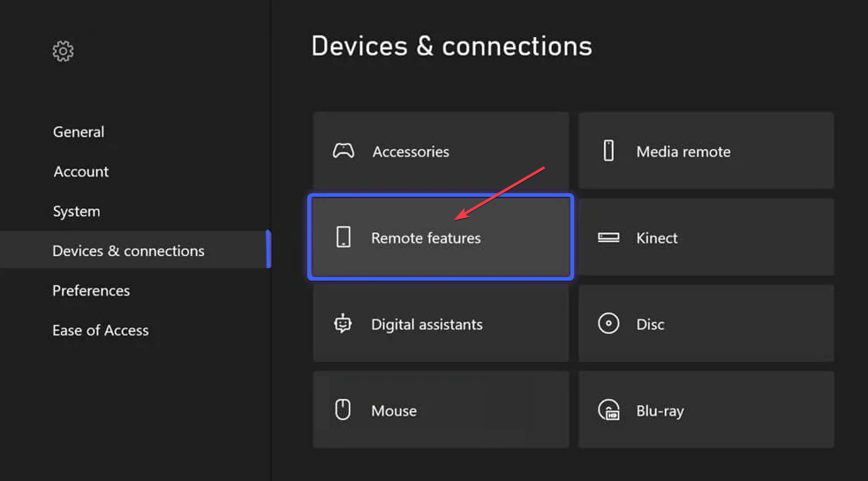
Task: Go to Account settings
Action: pyautogui.click(x=81, y=171)
